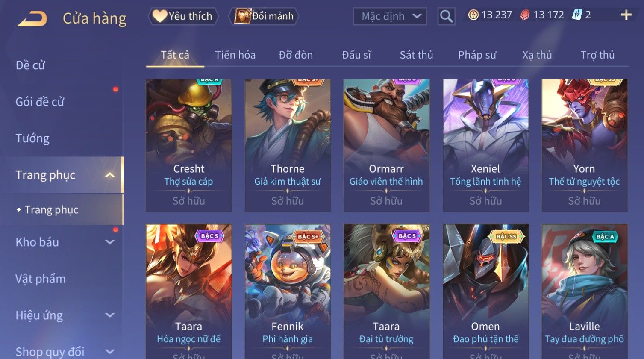
Task: Go back with the golden return arrow
Action: (32, 18)
